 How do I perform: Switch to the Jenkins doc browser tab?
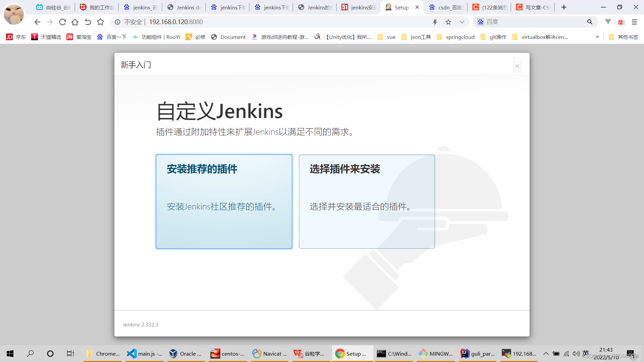click(184, 7)
